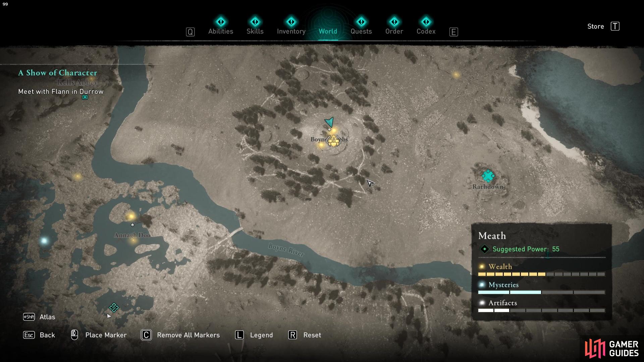The image size is (644, 362).
Task: Switch to the Inventory tab
Action: pyautogui.click(x=291, y=32)
